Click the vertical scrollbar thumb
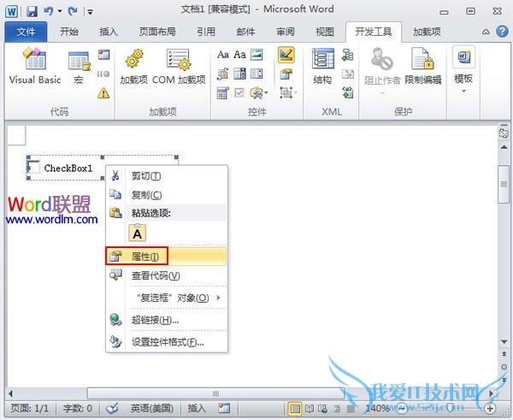 pyautogui.click(x=504, y=184)
